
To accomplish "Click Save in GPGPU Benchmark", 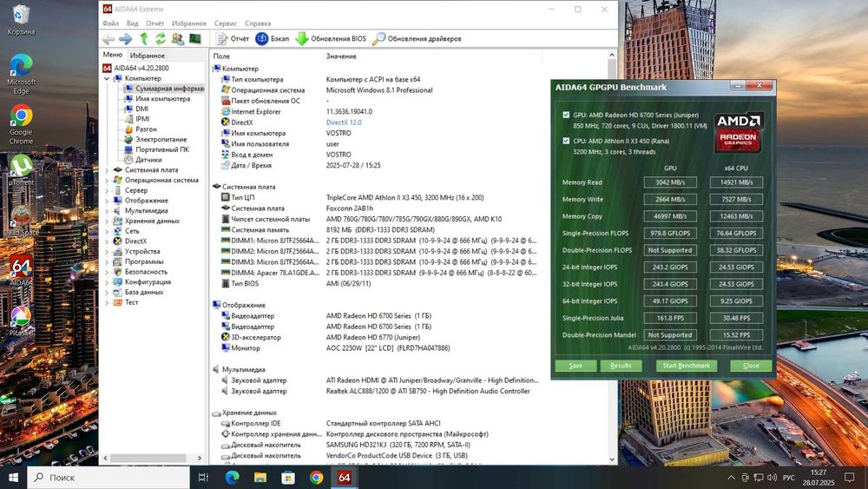I will (575, 366).
